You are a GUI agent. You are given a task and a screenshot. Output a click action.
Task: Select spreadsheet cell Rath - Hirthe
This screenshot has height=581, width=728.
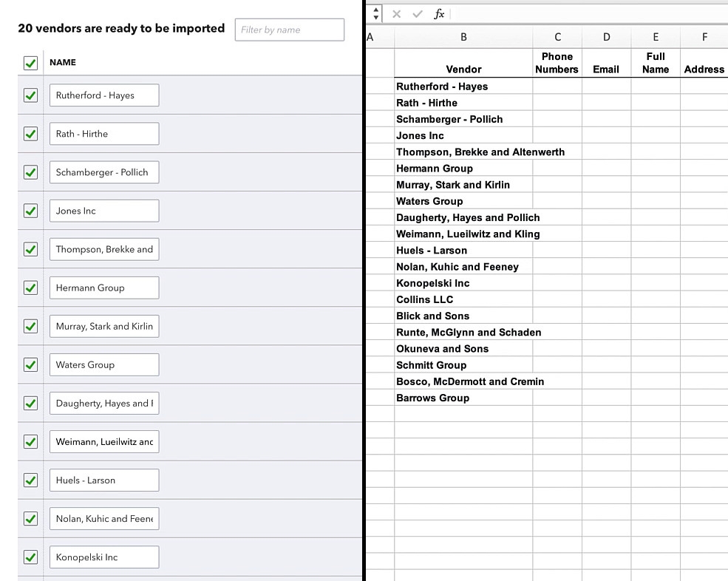(x=463, y=103)
